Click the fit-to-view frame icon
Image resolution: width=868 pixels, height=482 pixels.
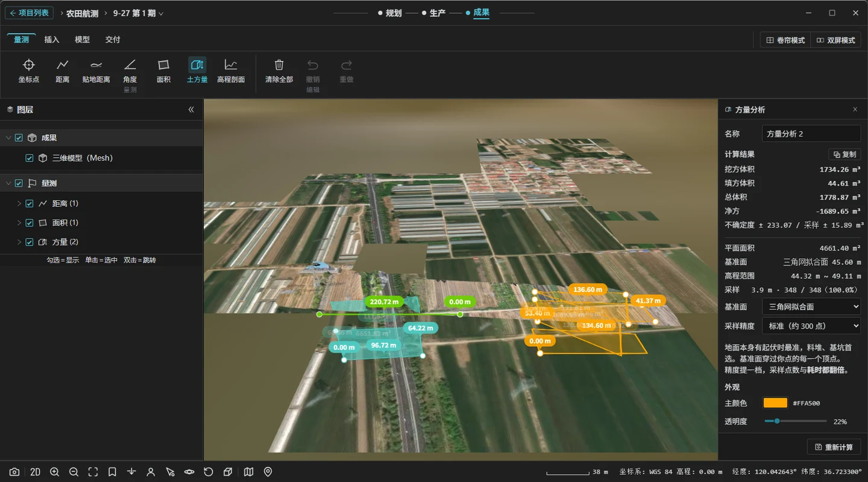point(93,472)
